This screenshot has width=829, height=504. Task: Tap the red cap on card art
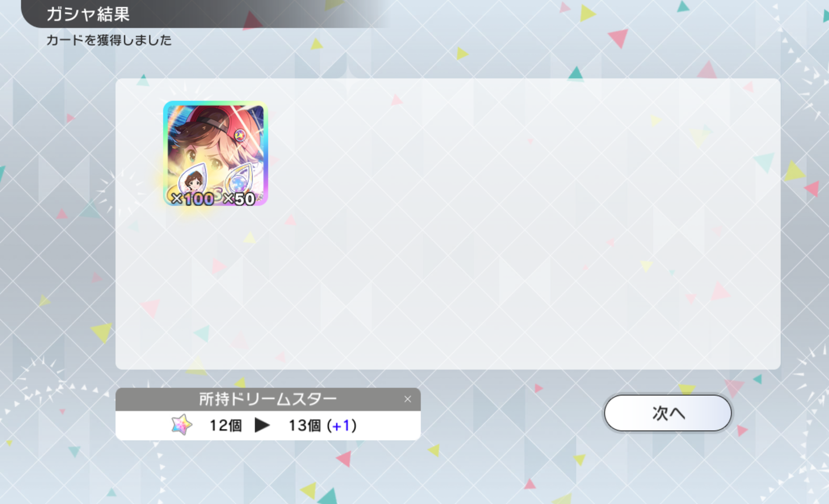[x=224, y=122]
